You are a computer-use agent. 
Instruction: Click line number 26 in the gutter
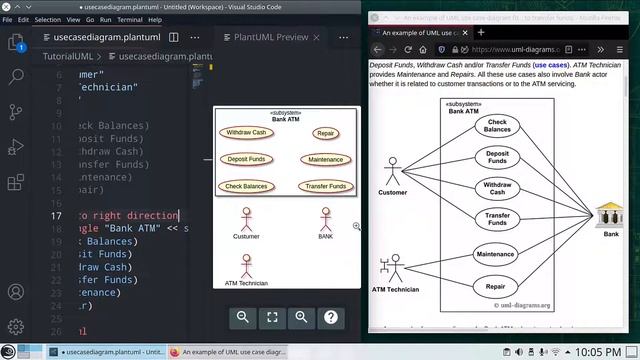coord(56,331)
